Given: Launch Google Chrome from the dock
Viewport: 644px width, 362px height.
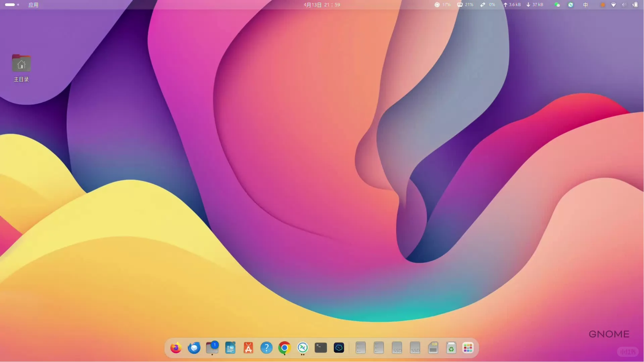Looking at the screenshot, I should pyautogui.click(x=284, y=348).
